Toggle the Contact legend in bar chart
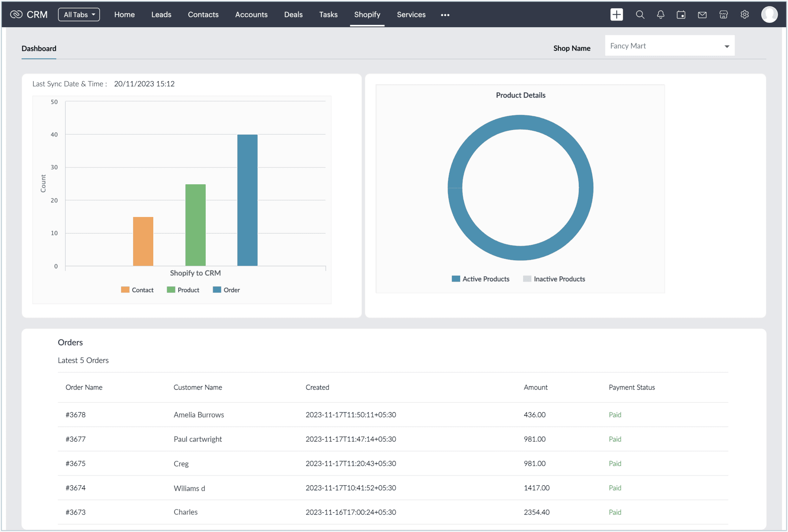This screenshot has width=788, height=532. [x=137, y=290]
